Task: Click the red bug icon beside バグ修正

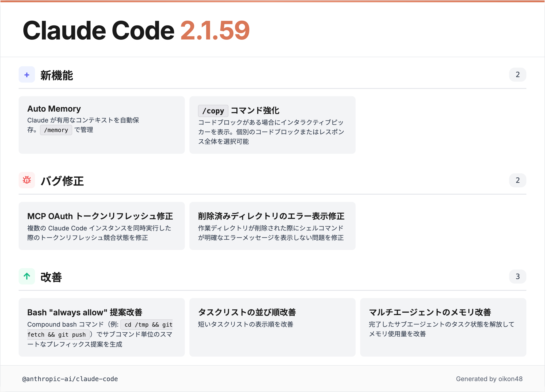Action: tap(27, 180)
